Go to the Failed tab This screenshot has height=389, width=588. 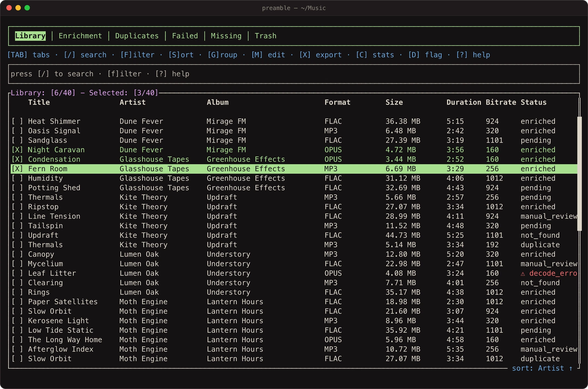[185, 36]
